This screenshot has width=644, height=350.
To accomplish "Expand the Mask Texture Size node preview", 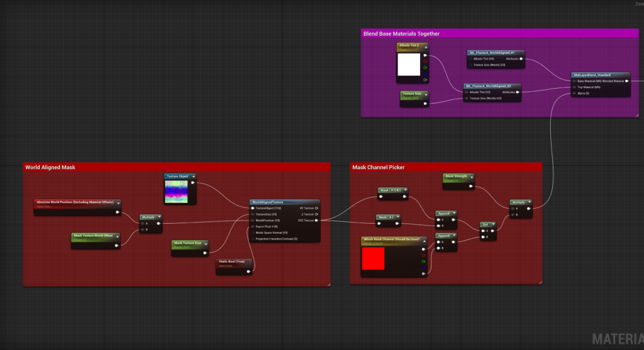I will (x=206, y=243).
